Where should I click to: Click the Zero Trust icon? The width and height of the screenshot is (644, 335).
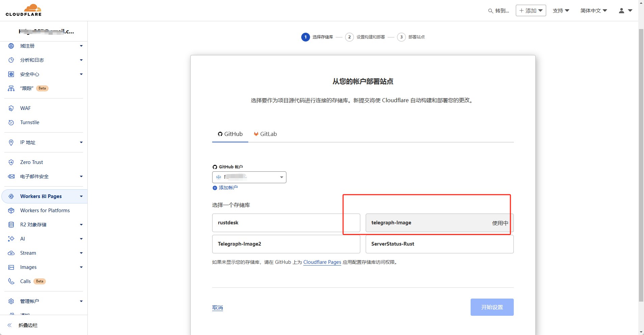coord(11,162)
